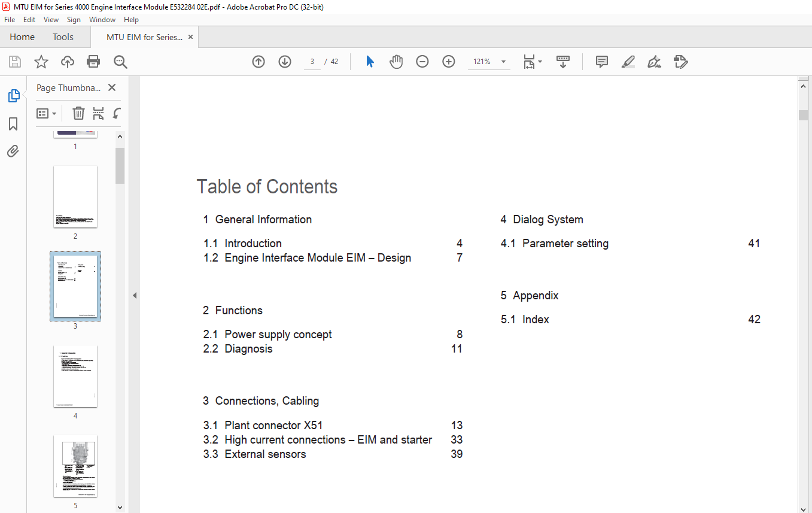
Task: Switch to the Tools tab
Action: point(63,37)
